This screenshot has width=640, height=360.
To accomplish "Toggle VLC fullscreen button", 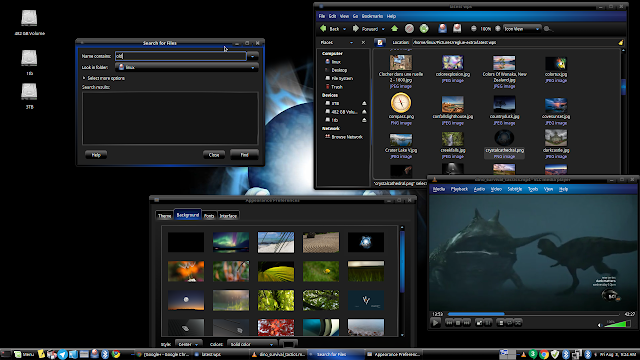I will coord(480,323).
